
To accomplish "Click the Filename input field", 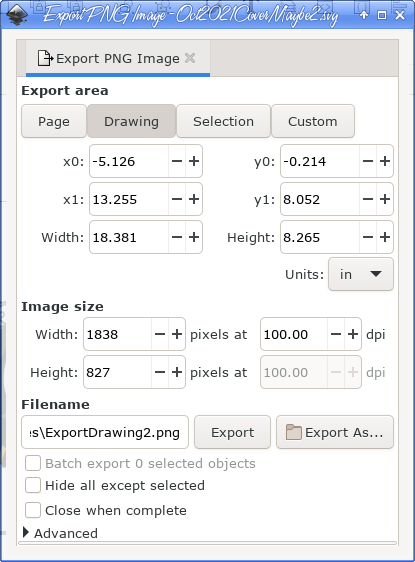I will (x=105, y=432).
